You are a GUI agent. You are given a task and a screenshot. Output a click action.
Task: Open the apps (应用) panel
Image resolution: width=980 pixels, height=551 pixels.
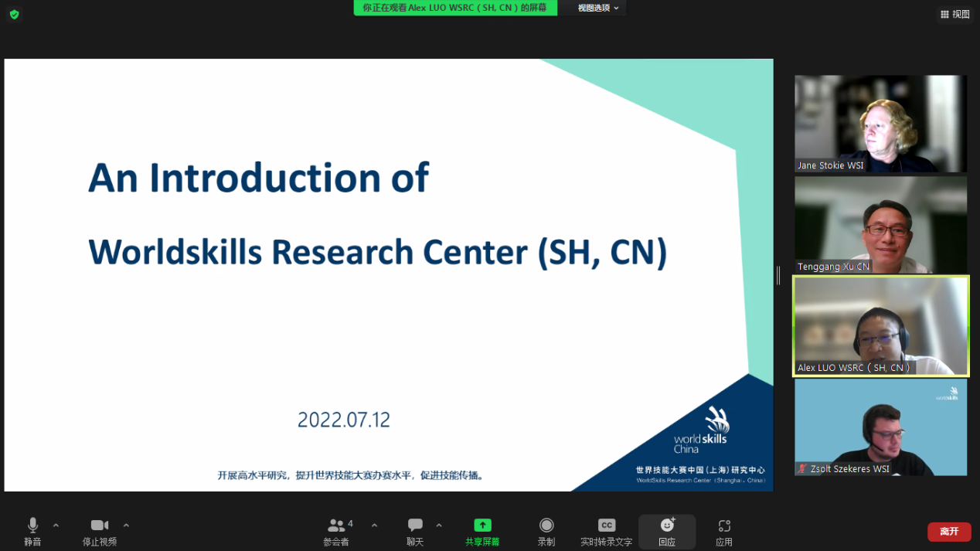point(724,531)
